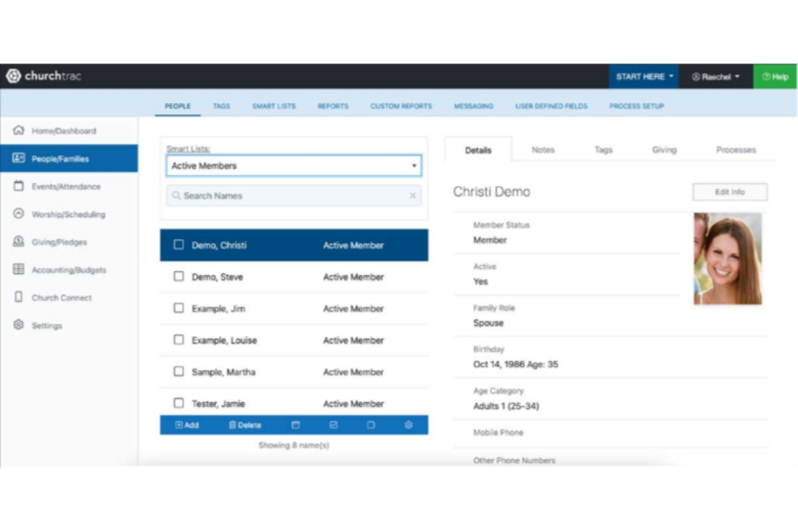The image size is (798, 532).
Task: Click the Add person button in list toolbar
Action: tap(187, 425)
